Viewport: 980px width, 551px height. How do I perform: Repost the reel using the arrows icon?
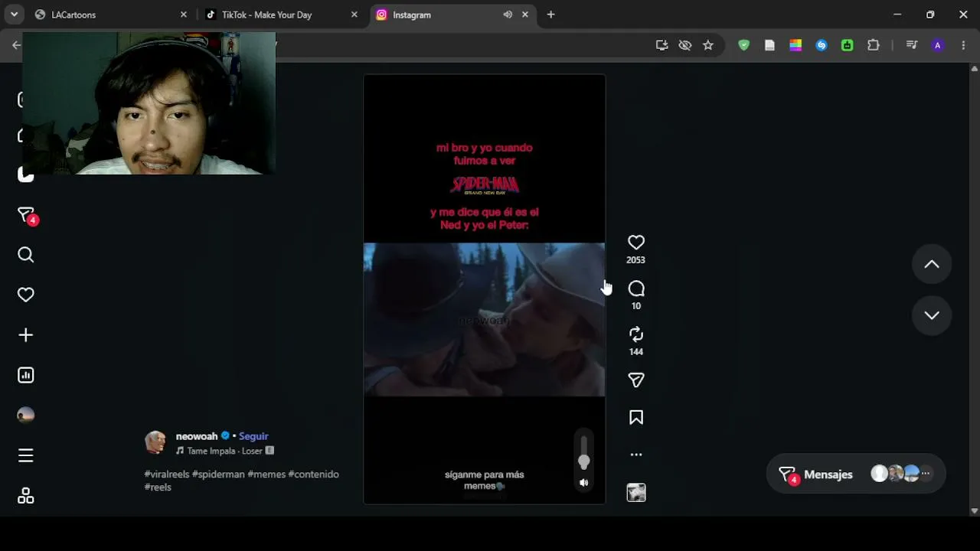[x=635, y=334]
